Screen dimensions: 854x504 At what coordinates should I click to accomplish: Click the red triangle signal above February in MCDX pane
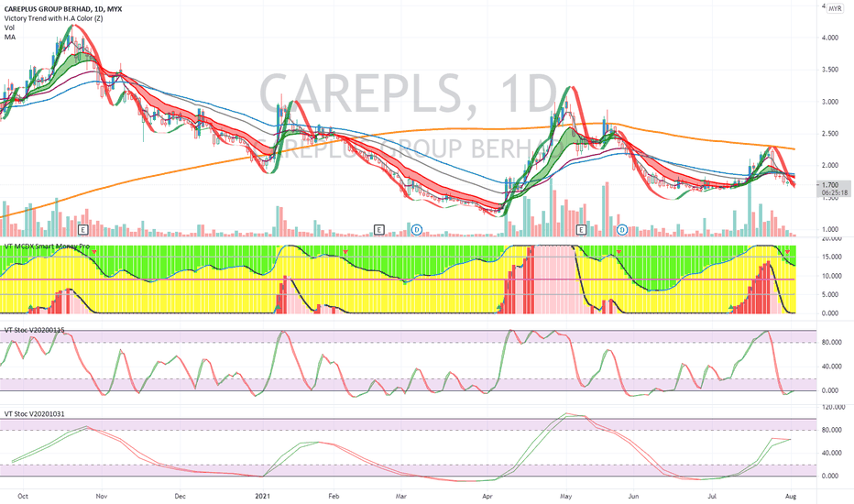point(345,252)
